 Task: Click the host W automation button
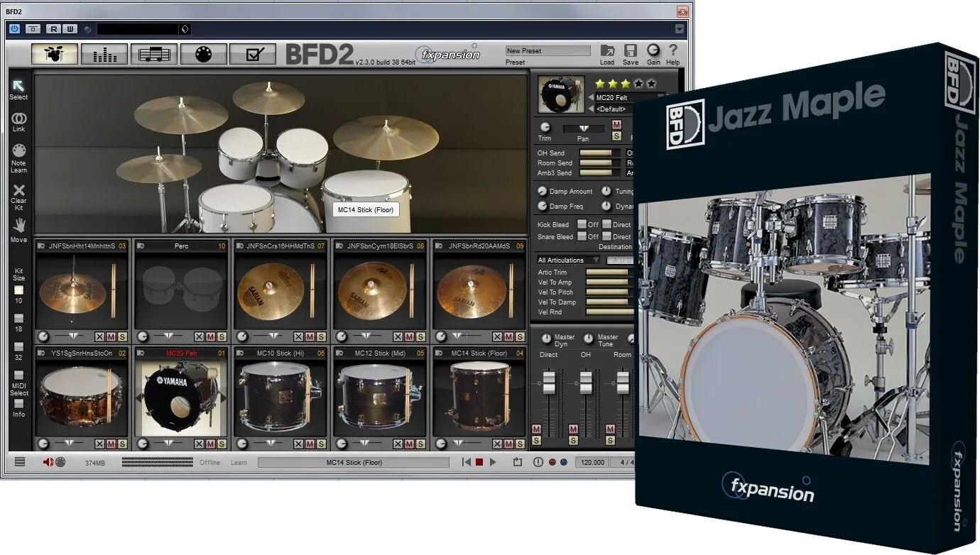click(x=70, y=29)
